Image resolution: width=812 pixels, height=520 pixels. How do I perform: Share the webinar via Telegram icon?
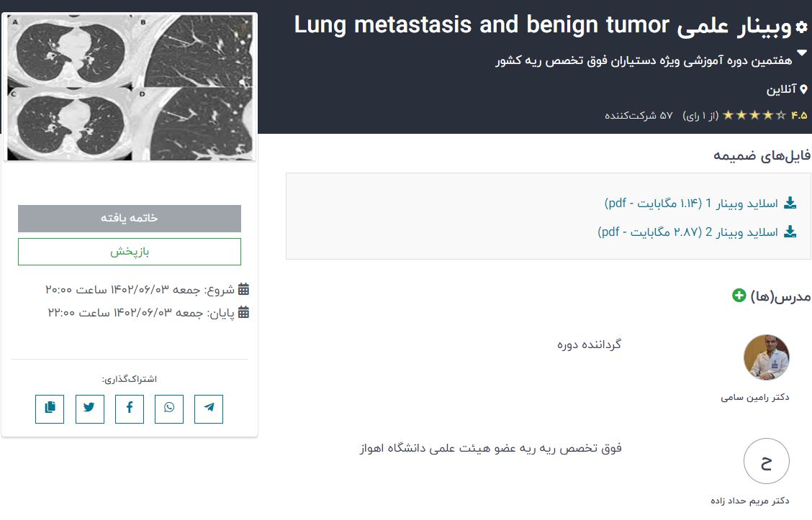click(209, 409)
